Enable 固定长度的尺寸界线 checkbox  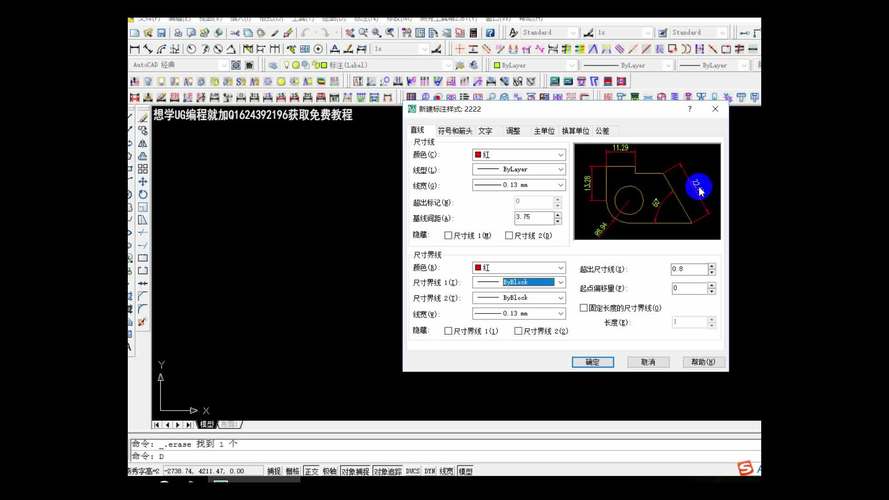(583, 308)
